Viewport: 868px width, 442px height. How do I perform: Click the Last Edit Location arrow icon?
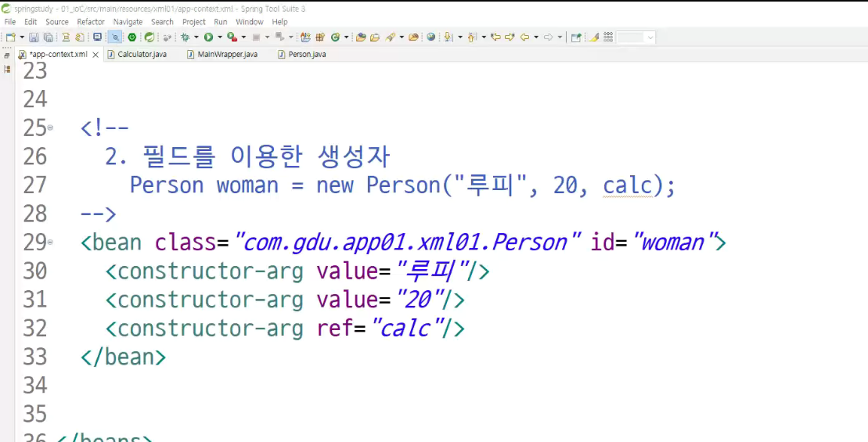click(495, 37)
